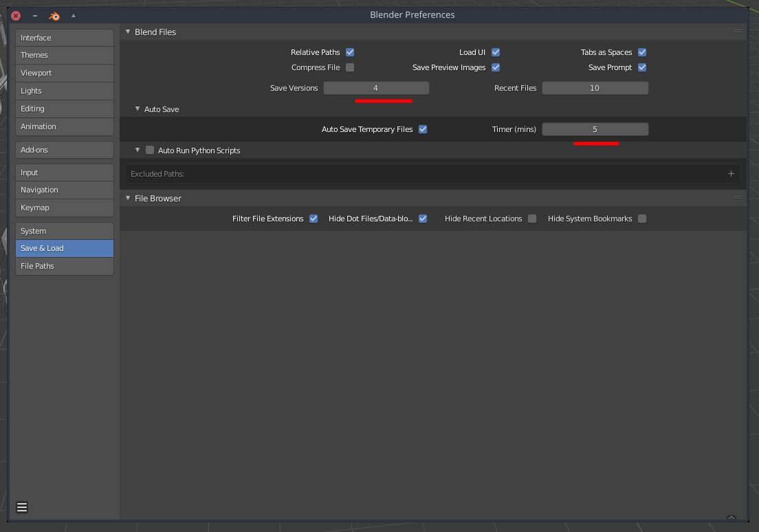Open the Add-ons preferences tab
Screen dimensions: 759x532
(x=65, y=150)
